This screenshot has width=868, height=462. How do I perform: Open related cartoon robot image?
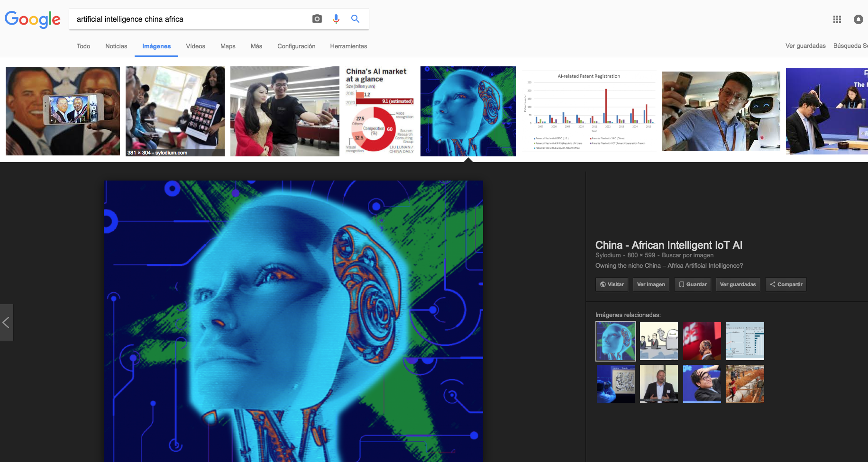click(x=659, y=341)
